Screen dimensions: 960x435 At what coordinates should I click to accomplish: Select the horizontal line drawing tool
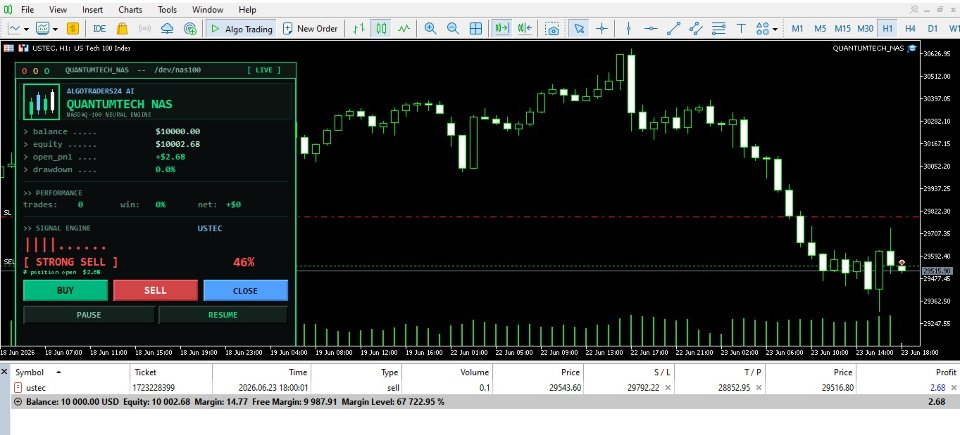tap(651, 28)
